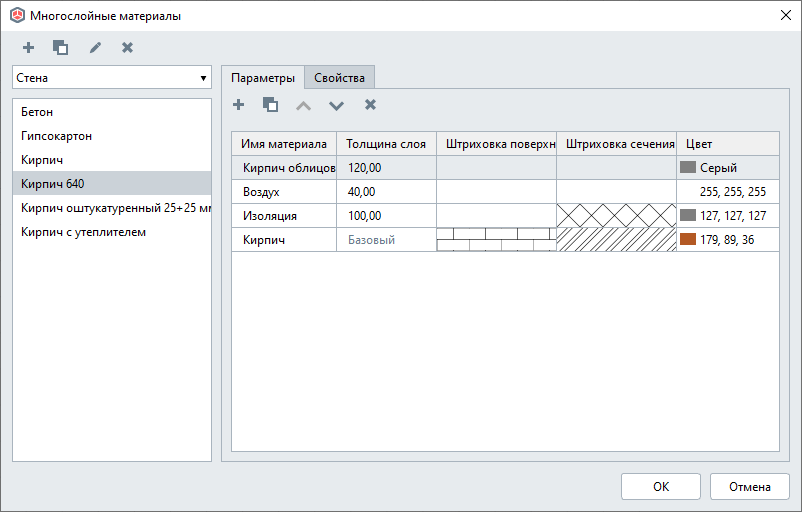802x512 pixels.
Task: Remove the selected layer from the table
Action: click(370, 104)
